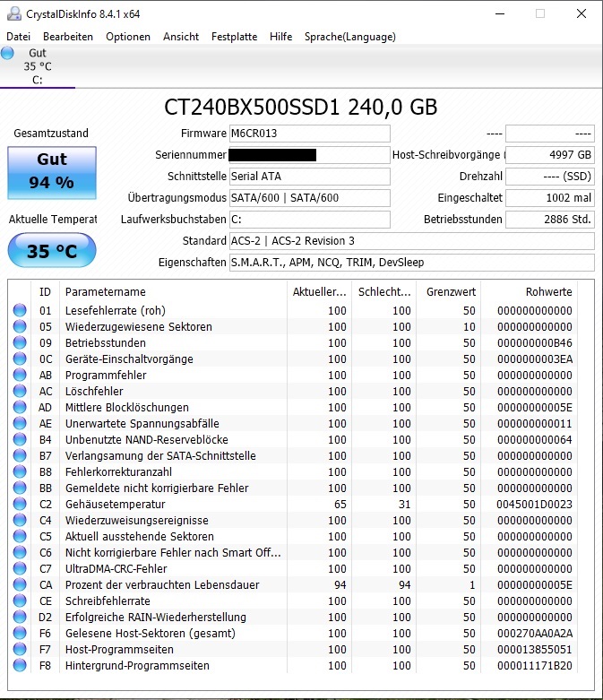Click the Schnittstelle field Serial ATA
Viewport: 603px width, 700px height.
[x=310, y=177]
